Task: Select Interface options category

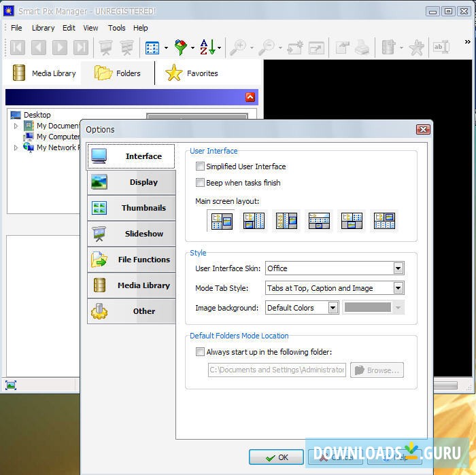Action: 131,156
